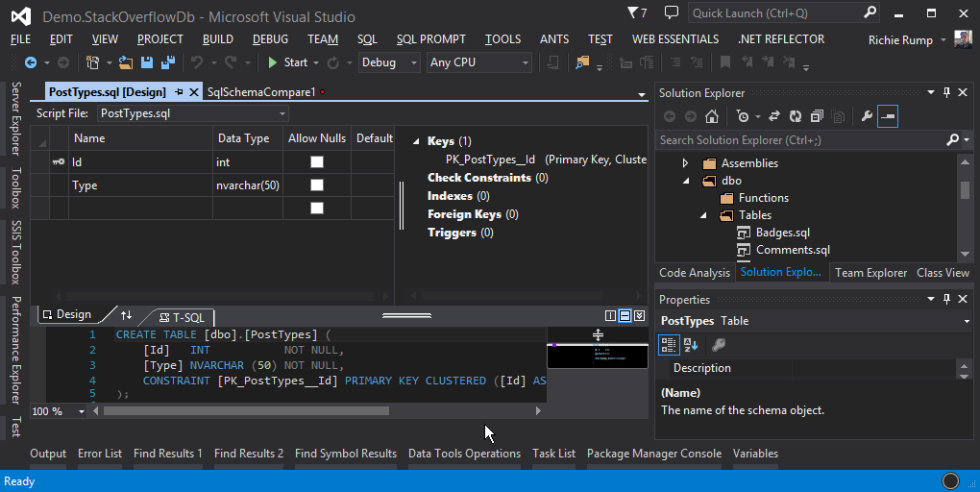Viewport: 980px width, 492px height.
Task: Click the vertical split layout icon
Action: click(611, 316)
